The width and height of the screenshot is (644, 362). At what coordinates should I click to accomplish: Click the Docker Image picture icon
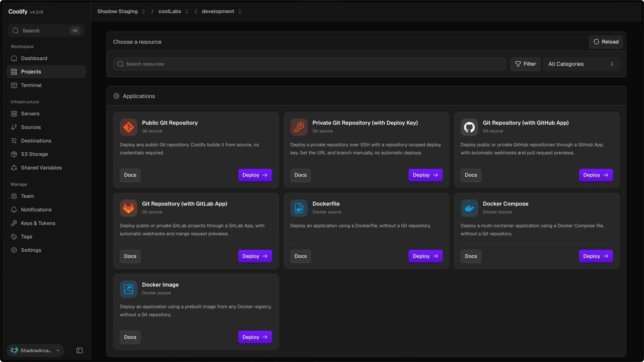128,289
